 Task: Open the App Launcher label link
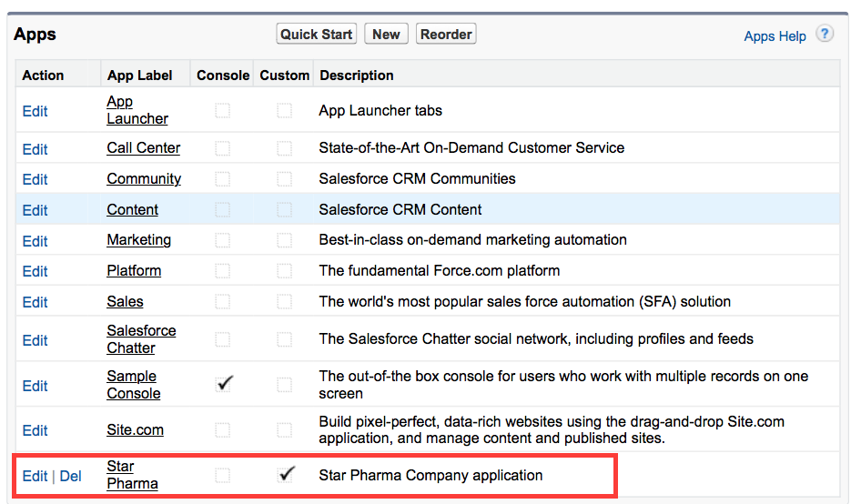tap(137, 110)
